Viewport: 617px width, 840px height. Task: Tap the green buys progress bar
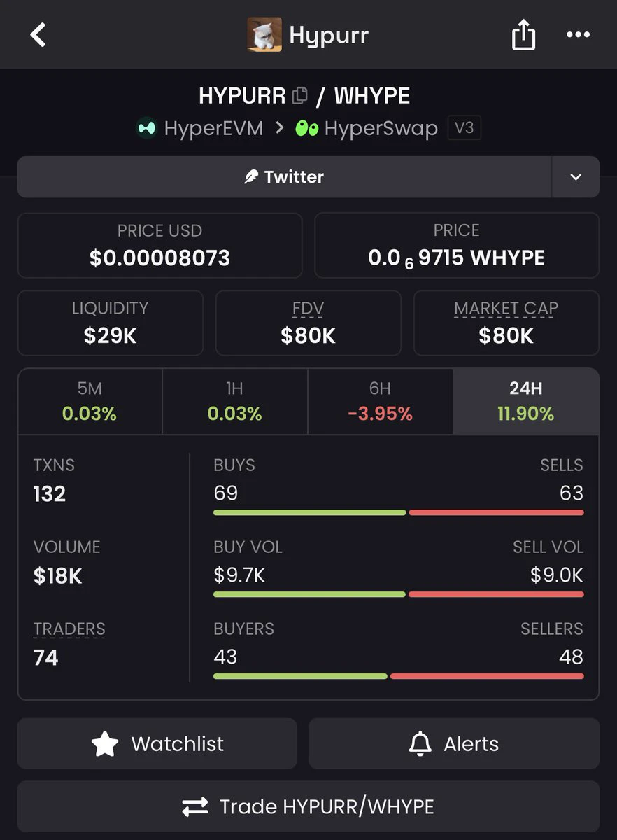310,512
